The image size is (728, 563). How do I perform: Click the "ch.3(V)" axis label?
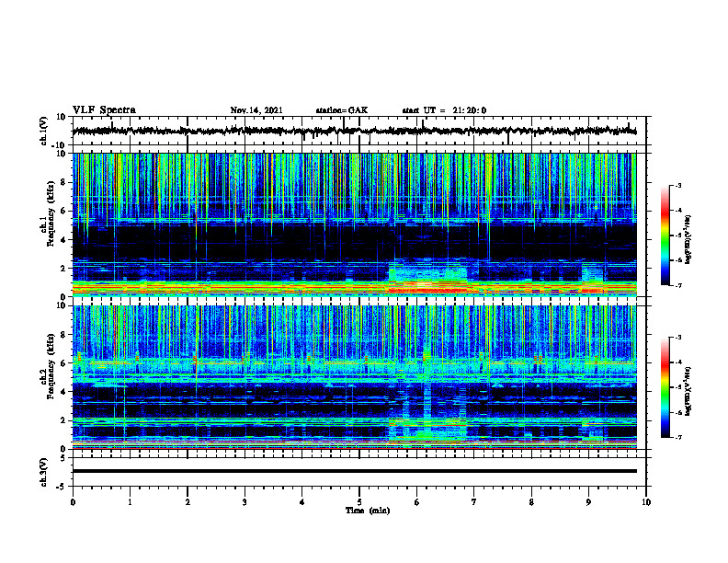click(x=44, y=472)
